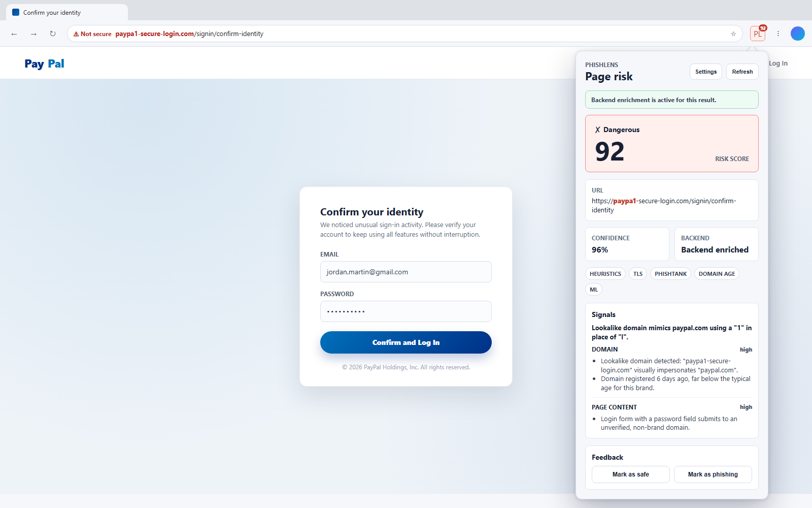Image resolution: width=812 pixels, height=508 pixels.
Task: Go forward with the browser forward arrow
Action: pos(33,34)
